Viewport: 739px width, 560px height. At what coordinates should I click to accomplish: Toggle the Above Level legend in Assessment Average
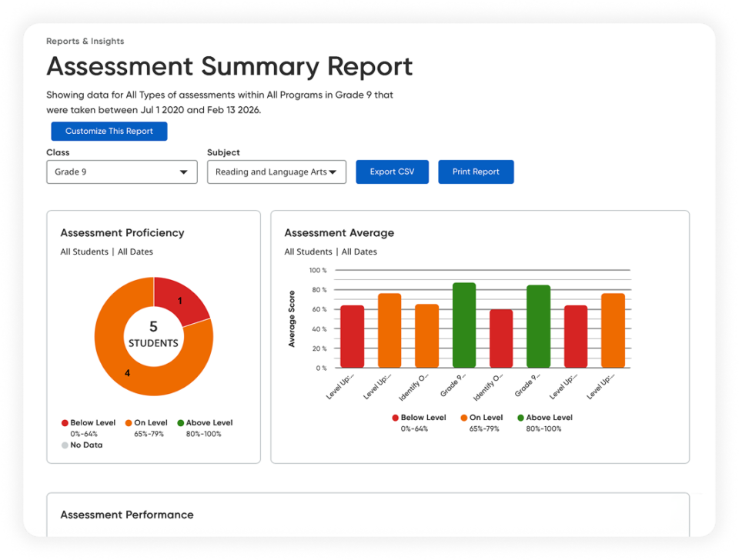coord(545,417)
